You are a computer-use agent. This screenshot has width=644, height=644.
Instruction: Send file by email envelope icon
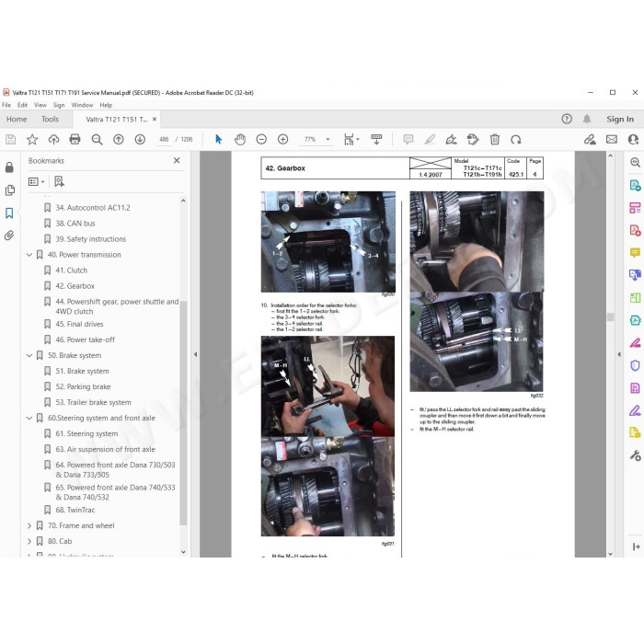pyautogui.click(x=612, y=140)
